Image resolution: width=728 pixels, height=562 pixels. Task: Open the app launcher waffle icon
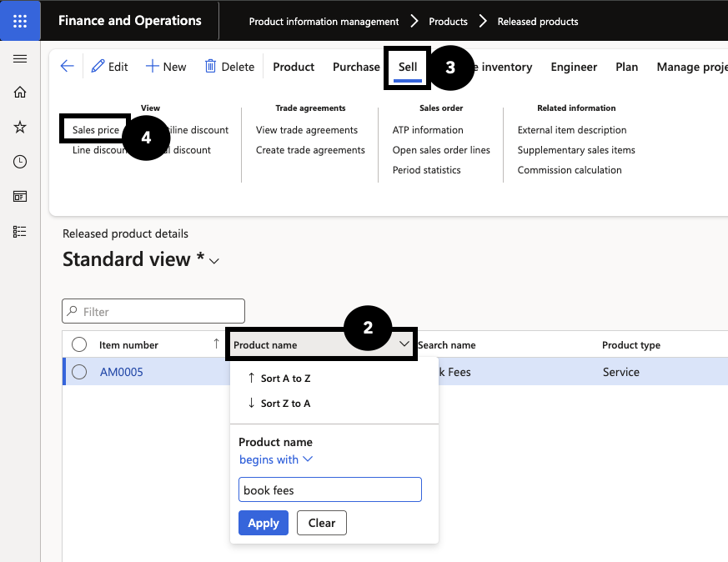(x=20, y=21)
